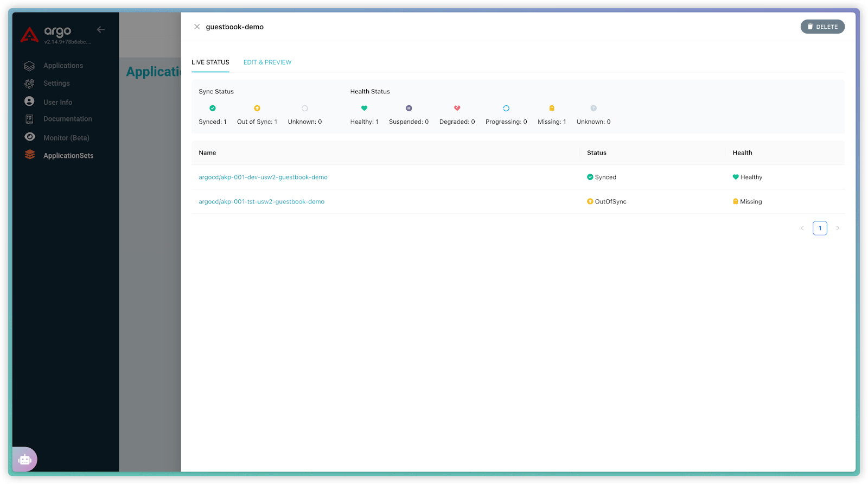Open Monitor (Beta) in the sidebar
Image resolution: width=868 pixels, height=484 pixels.
66,138
